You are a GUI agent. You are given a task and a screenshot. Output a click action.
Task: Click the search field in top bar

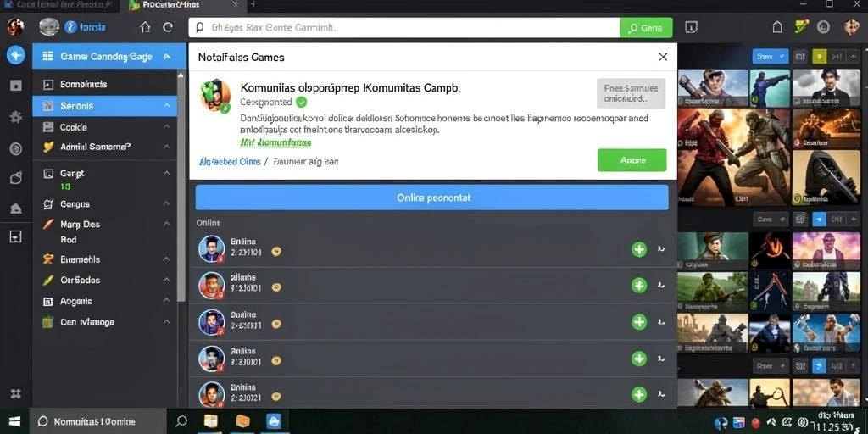[x=404, y=28]
